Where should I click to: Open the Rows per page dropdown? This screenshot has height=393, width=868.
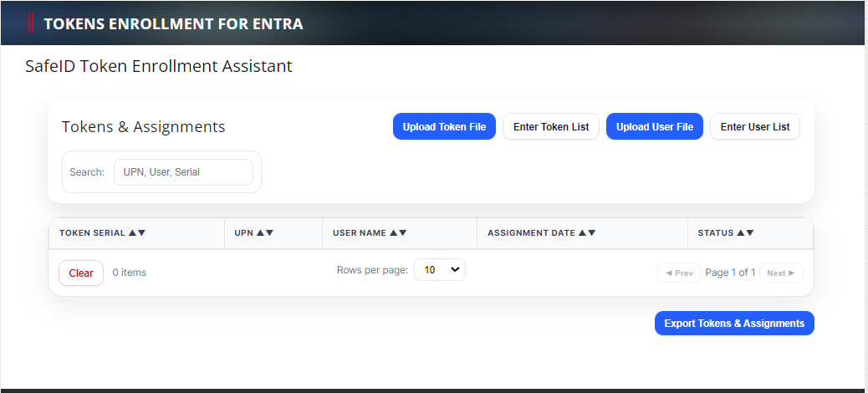click(x=440, y=269)
